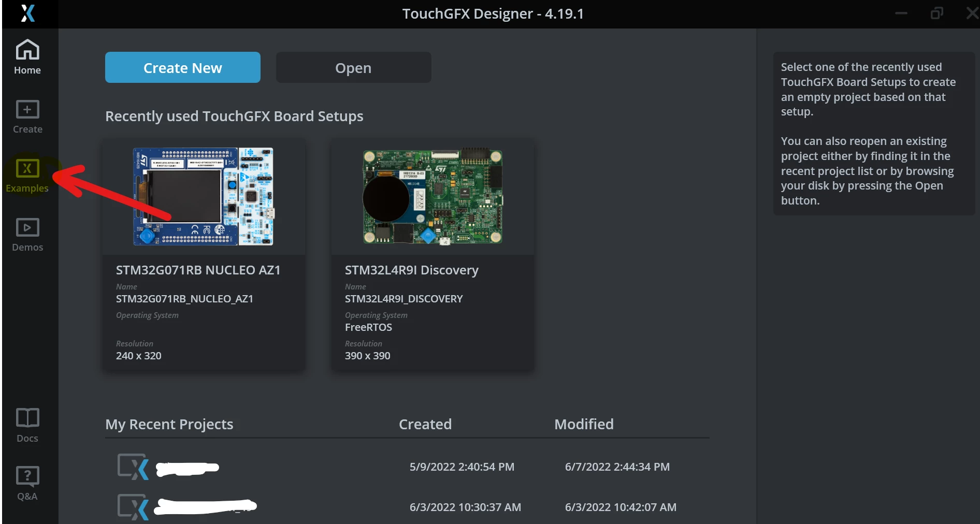Open the Home sidebar section
Screen dimensions: 980x524
point(27,57)
